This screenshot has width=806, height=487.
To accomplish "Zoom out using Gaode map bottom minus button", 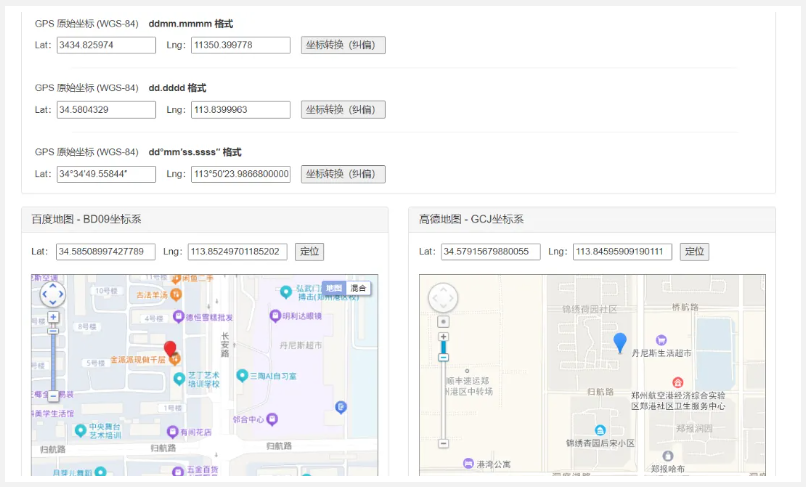I will click(443, 443).
